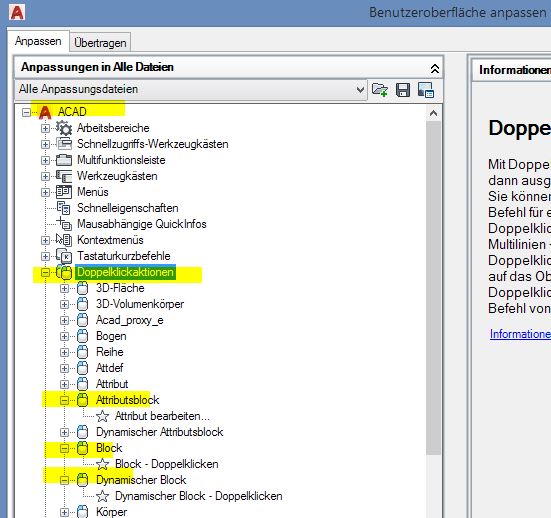
Task: Select the Mausabhängige QuickInfos row
Action: coord(142,224)
